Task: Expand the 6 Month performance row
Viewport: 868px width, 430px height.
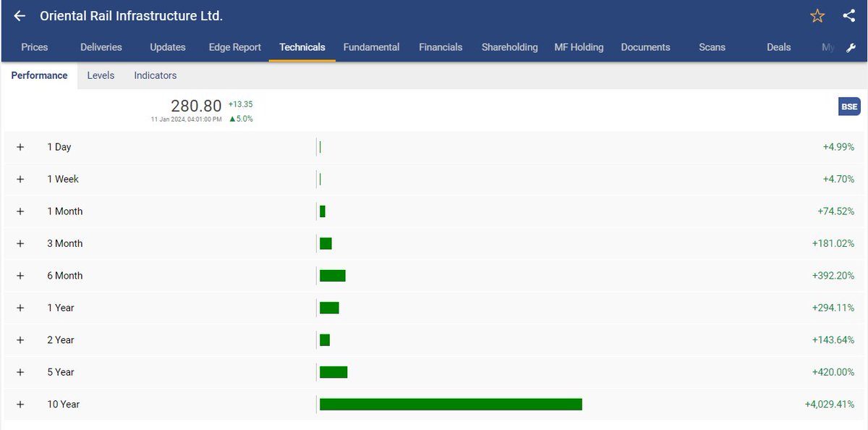Action: [x=20, y=276]
